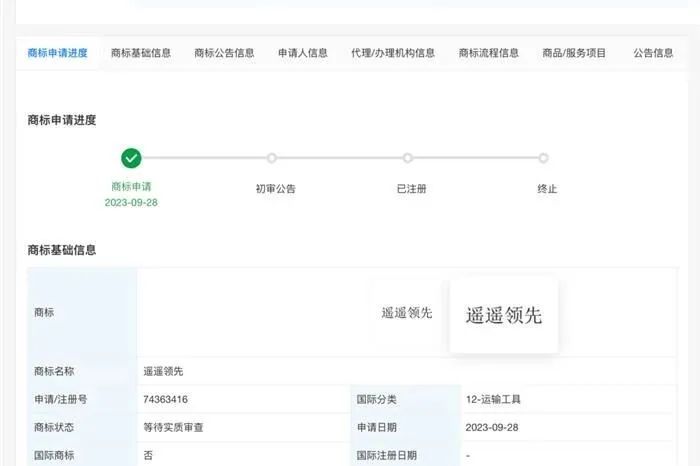This screenshot has width=700, height=466.
Task: Click the 已注册 step marker circle
Action: 407,158
